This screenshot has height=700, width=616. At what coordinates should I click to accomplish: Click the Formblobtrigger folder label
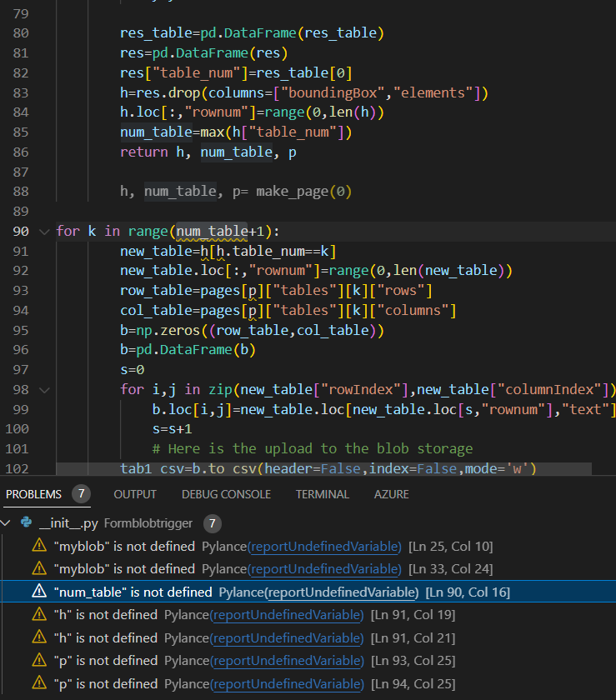click(x=148, y=523)
